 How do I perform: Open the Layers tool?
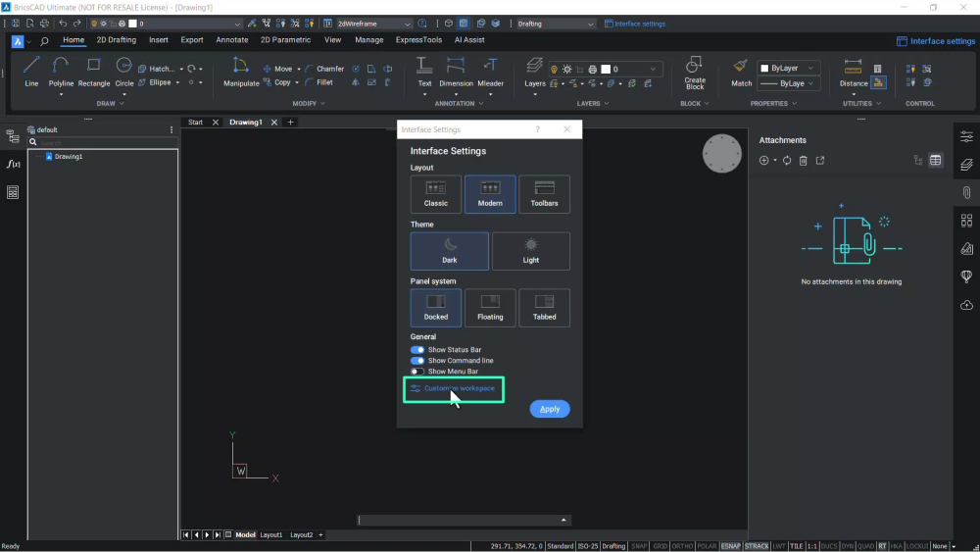coord(534,72)
